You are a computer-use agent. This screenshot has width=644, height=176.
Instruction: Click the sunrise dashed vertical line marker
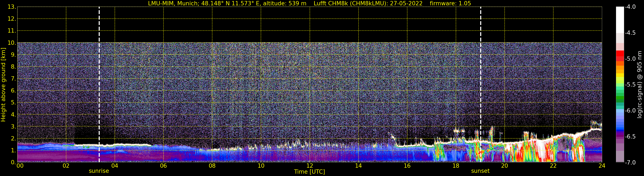[x=99, y=85]
